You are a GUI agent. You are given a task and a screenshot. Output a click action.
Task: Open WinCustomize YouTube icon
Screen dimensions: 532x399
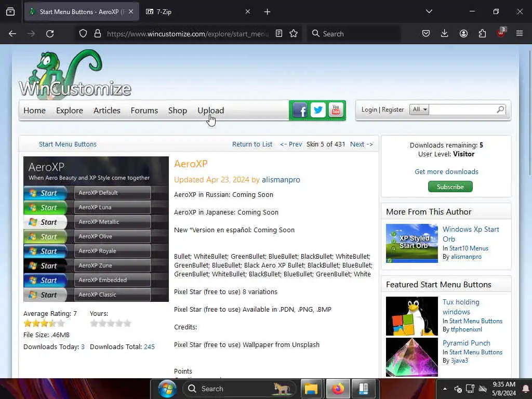pyautogui.click(x=336, y=110)
